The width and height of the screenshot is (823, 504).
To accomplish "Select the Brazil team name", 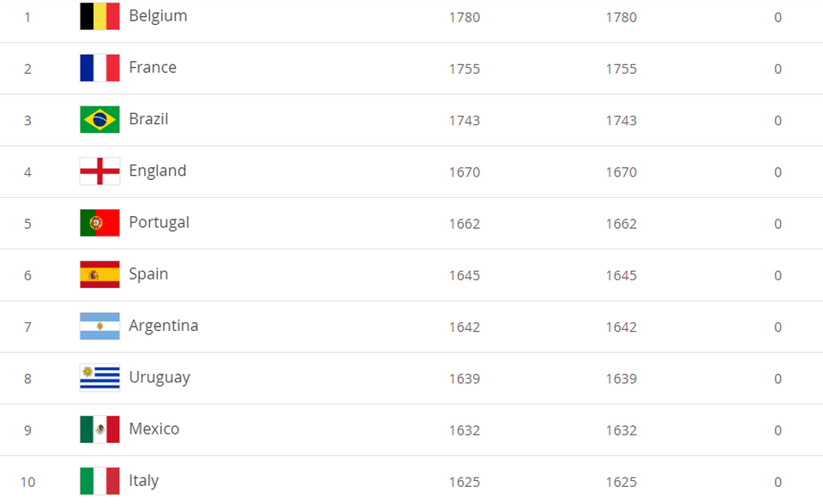I will (x=148, y=118).
